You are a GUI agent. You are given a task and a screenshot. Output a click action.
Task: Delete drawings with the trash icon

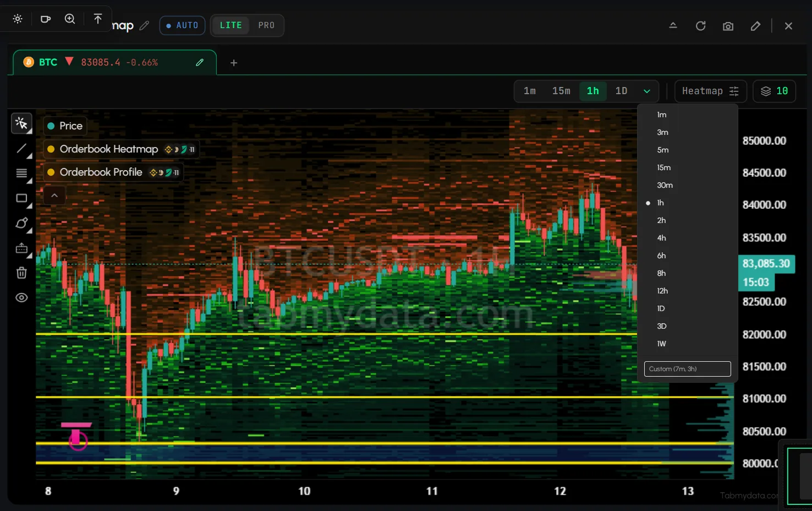21,273
